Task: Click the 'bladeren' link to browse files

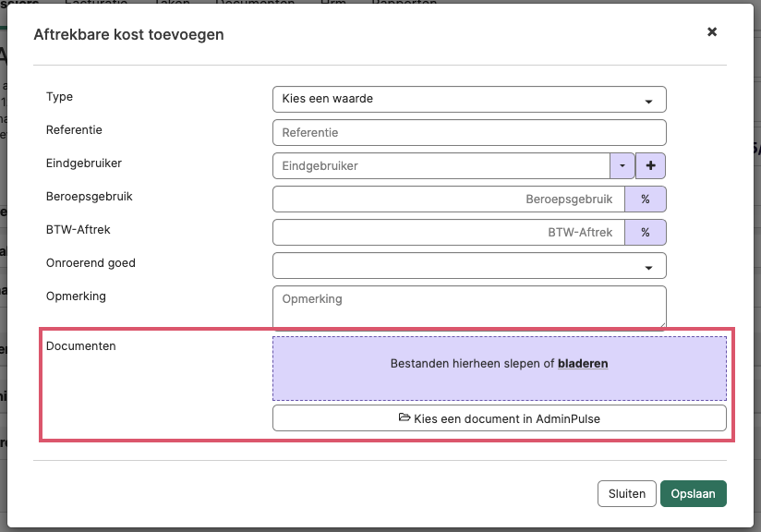Action: 583,364
